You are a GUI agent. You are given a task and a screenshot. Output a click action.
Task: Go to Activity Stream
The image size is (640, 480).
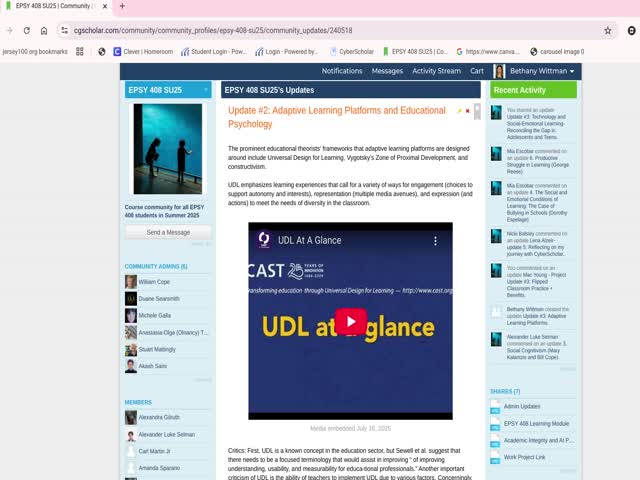pyautogui.click(x=436, y=71)
